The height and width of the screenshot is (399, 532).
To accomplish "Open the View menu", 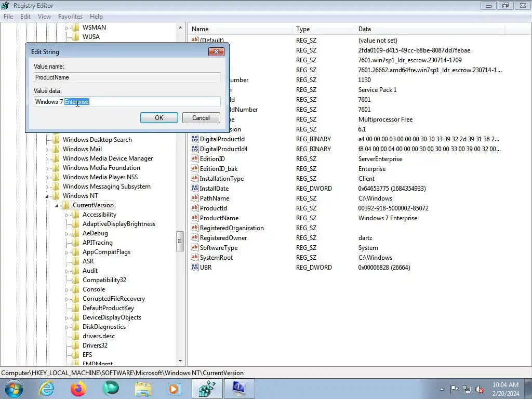I will [x=44, y=17].
